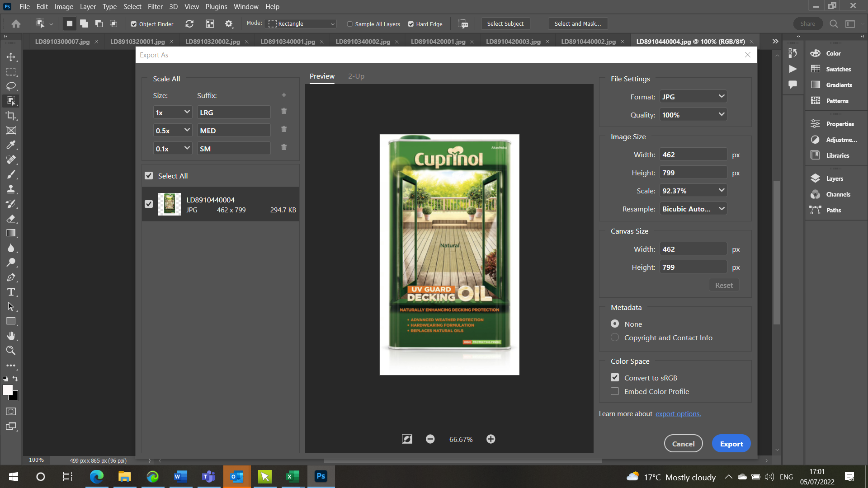Open the Resample dropdown
The width and height of the screenshot is (868, 488).
click(x=693, y=208)
